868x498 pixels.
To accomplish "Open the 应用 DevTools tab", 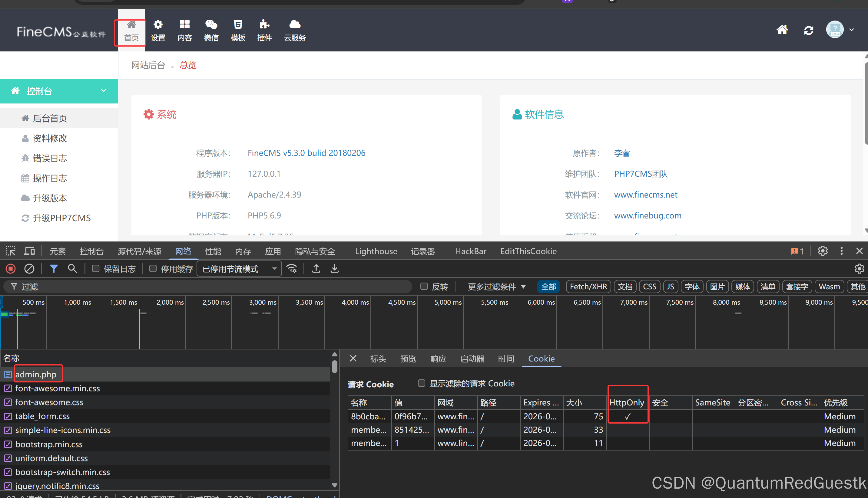I will coord(273,251).
